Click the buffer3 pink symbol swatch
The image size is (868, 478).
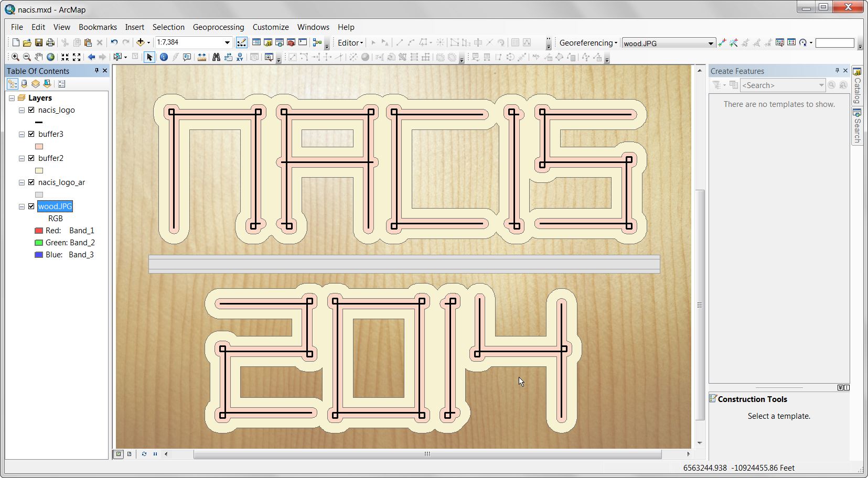click(39, 147)
